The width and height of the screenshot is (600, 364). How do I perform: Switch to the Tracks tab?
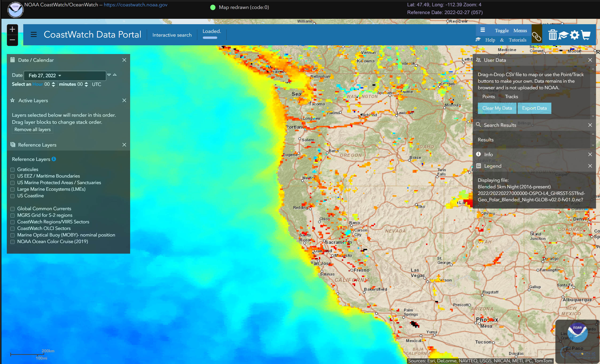tap(511, 97)
